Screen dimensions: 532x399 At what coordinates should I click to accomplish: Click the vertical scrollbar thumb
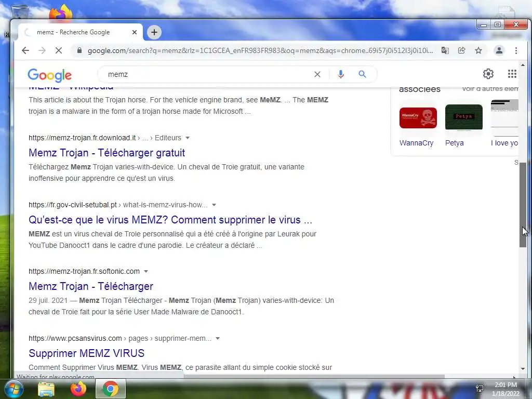(523, 205)
